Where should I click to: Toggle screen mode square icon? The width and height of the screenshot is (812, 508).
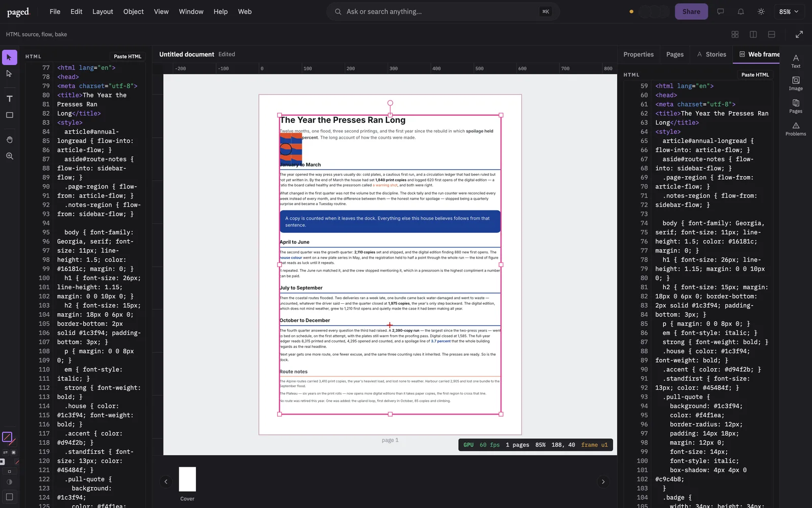(9, 497)
